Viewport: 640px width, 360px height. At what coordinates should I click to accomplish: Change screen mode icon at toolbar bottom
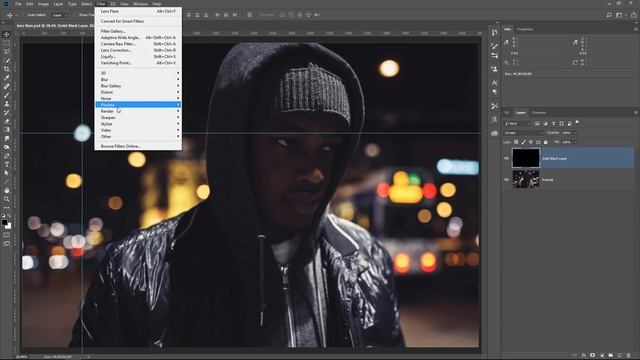(x=7, y=243)
